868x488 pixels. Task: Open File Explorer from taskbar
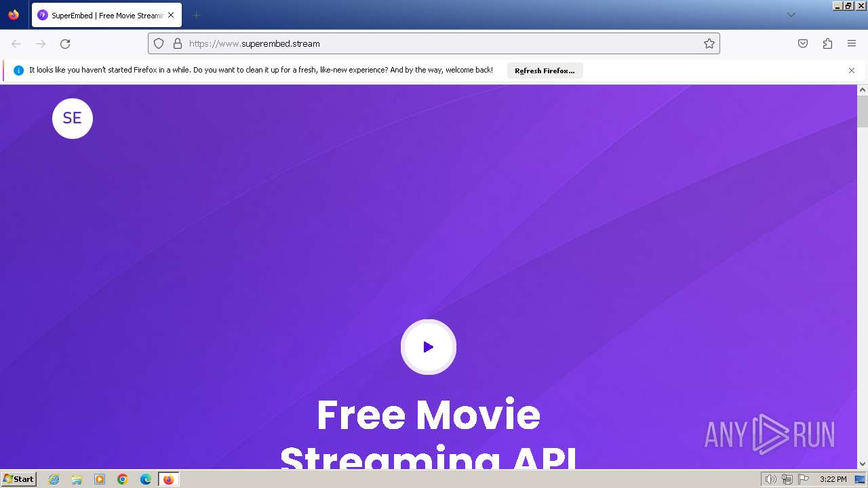77,479
